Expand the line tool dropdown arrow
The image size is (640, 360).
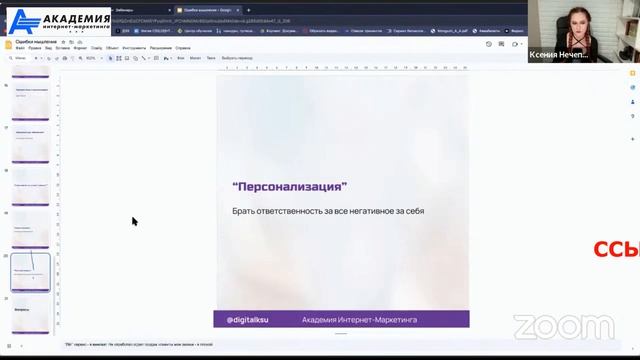coord(149,58)
